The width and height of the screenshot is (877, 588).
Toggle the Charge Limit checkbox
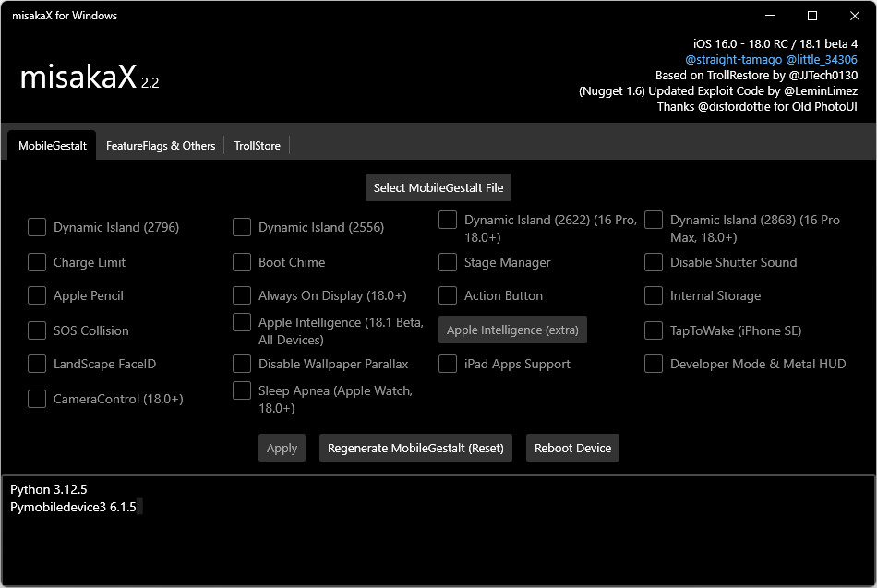[37, 262]
